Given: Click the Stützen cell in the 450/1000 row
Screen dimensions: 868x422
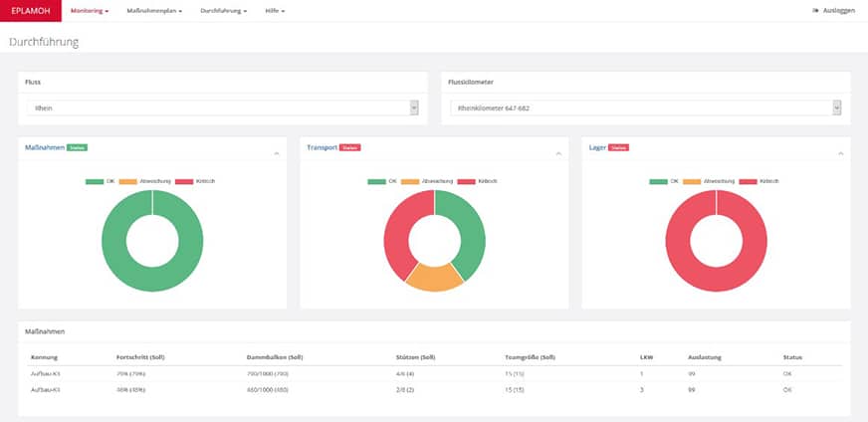Looking at the screenshot, I should tap(404, 390).
